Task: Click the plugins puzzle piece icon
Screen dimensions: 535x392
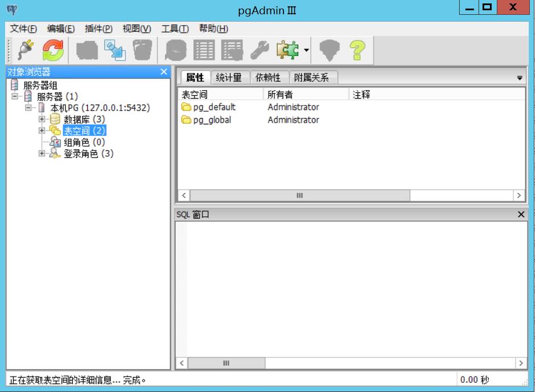Action: click(287, 50)
